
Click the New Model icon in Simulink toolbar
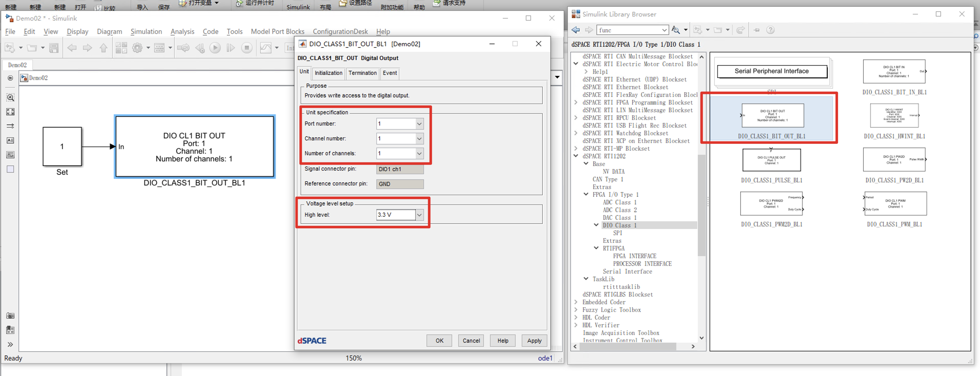coord(9,48)
